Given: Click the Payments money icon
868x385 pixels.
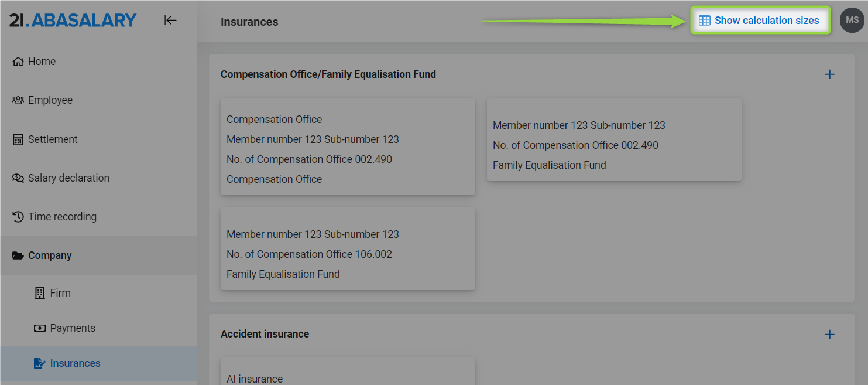Looking at the screenshot, I should click(40, 328).
